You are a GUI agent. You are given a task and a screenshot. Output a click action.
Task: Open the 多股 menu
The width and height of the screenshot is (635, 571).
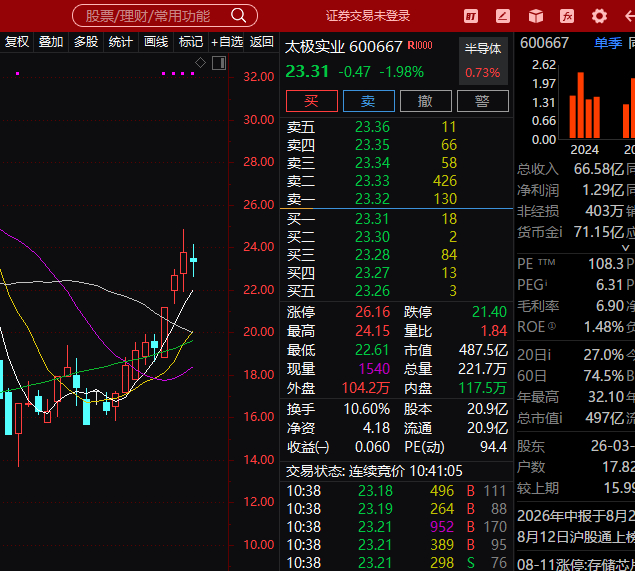[86, 42]
